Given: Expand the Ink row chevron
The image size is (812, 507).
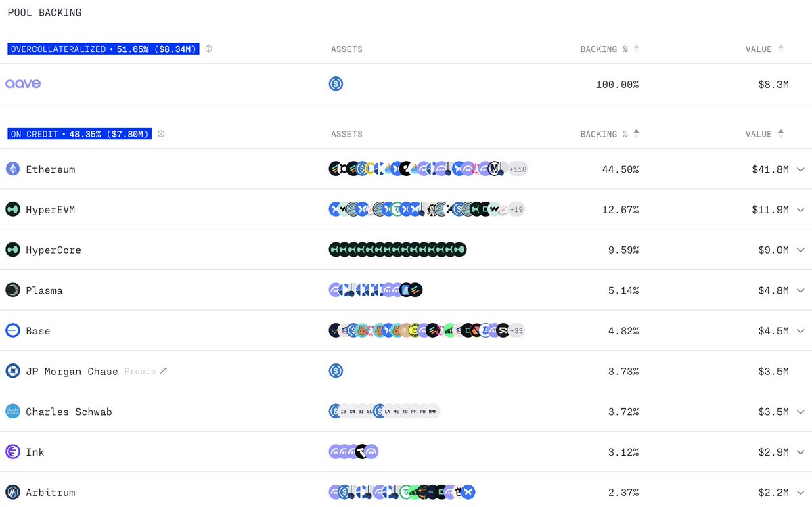Looking at the screenshot, I should point(801,452).
